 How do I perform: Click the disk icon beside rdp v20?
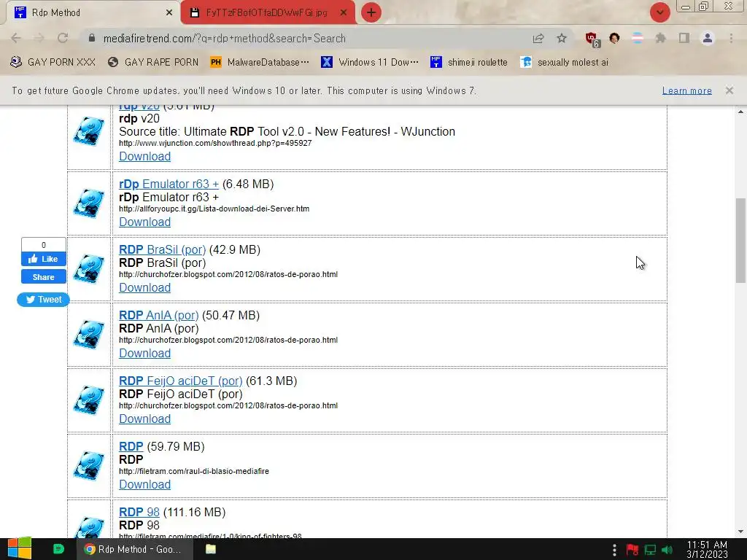(89, 131)
